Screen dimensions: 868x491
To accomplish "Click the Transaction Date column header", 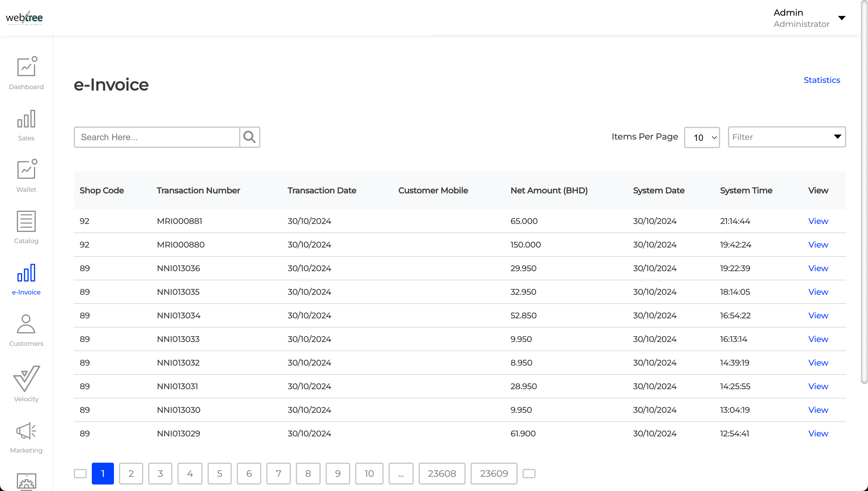I will pos(322,191).
